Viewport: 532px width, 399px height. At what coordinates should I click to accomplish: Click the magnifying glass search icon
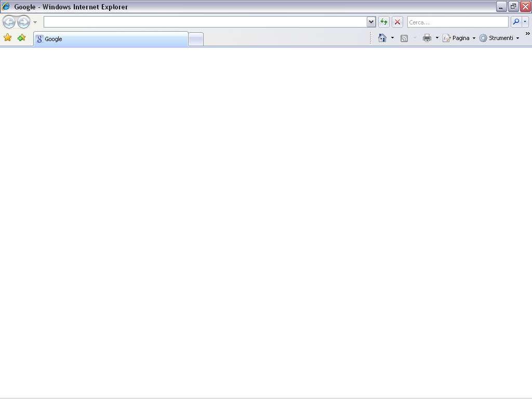point(516,22)
